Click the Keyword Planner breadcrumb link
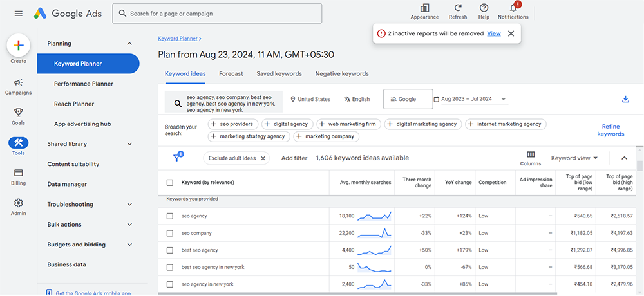 (178, 39)
